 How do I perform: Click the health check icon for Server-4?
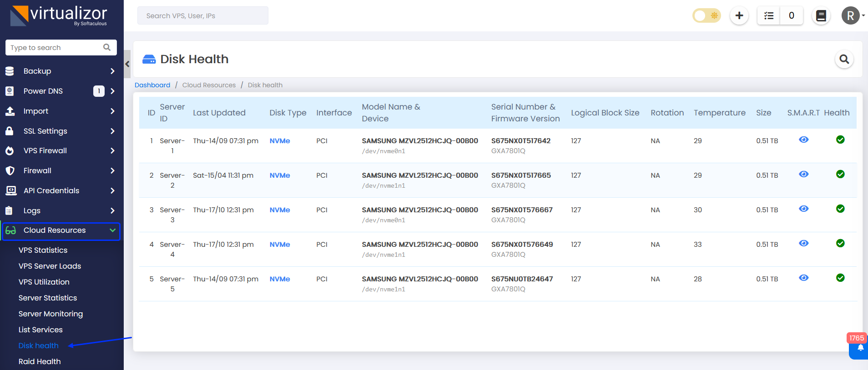840,243
